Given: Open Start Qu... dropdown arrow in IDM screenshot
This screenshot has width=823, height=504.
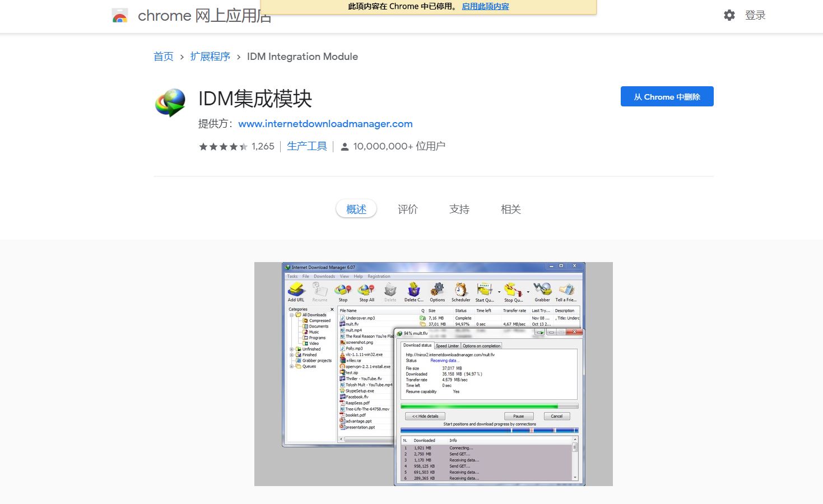Looking at the screenshot, I should point(499,292).
